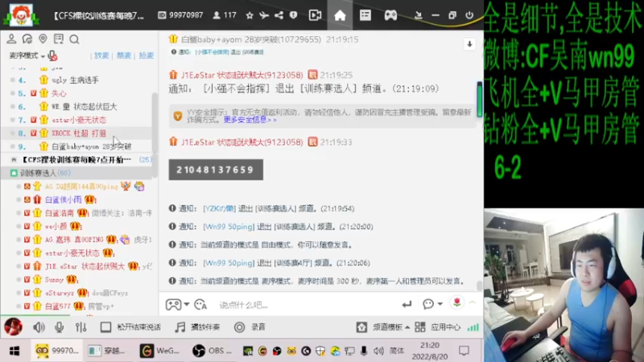Click the share icon in top bar
This screenshot has height=362, width=644.
click(279, 15)
